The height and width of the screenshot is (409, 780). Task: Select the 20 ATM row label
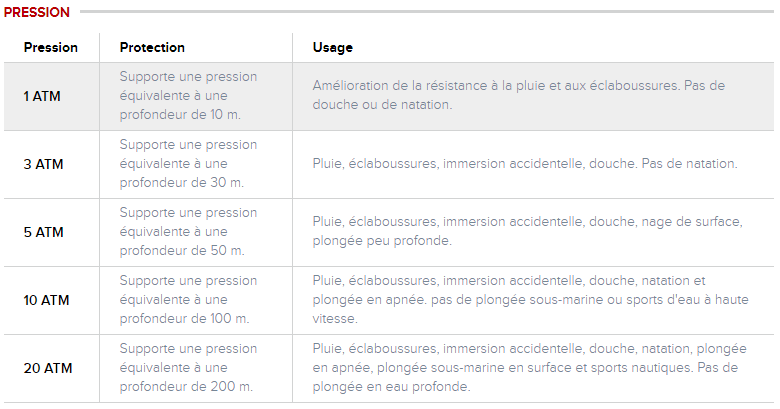point(48,368)
